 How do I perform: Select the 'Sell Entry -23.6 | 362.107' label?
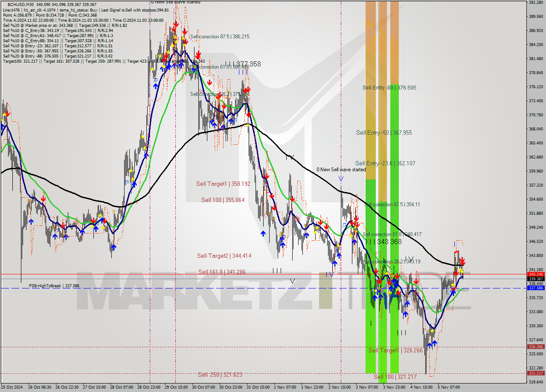pyautogui.click(x=385, y=163)
